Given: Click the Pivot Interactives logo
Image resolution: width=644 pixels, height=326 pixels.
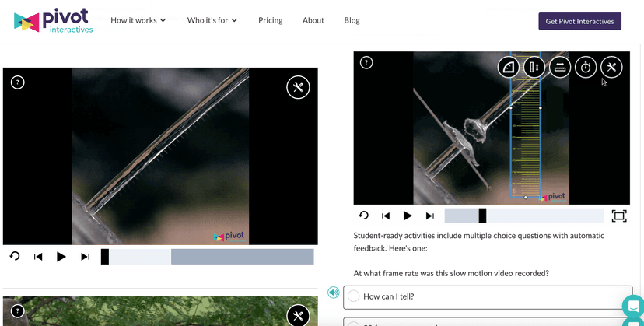Looking at the screenshot, I should (53, 22).
